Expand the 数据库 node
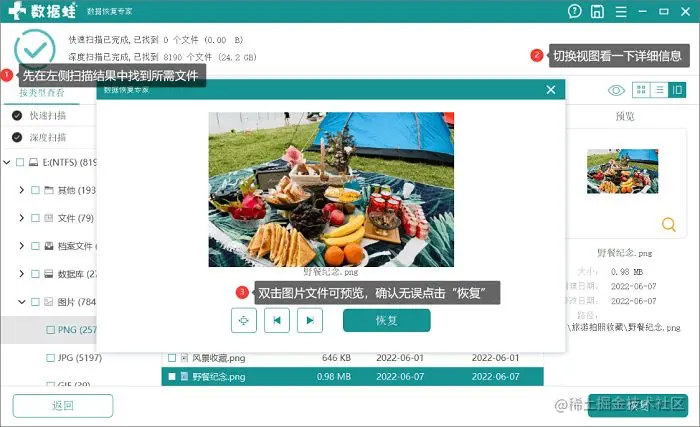Screen dimensions: 700x427 pyautogui.click(x=21, y=274)
